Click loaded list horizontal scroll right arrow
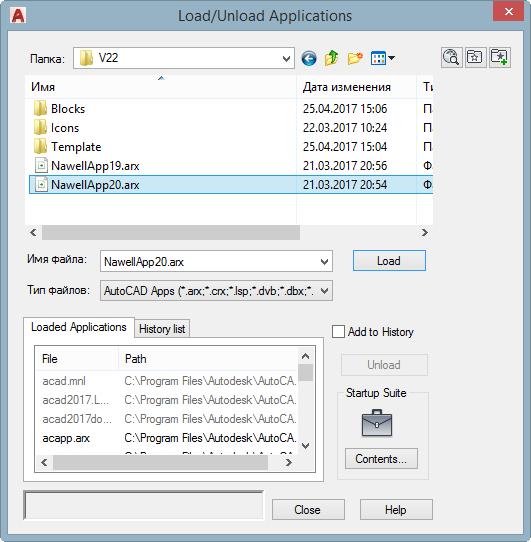The width and height of the screenshot is (531, 542). 289,462
